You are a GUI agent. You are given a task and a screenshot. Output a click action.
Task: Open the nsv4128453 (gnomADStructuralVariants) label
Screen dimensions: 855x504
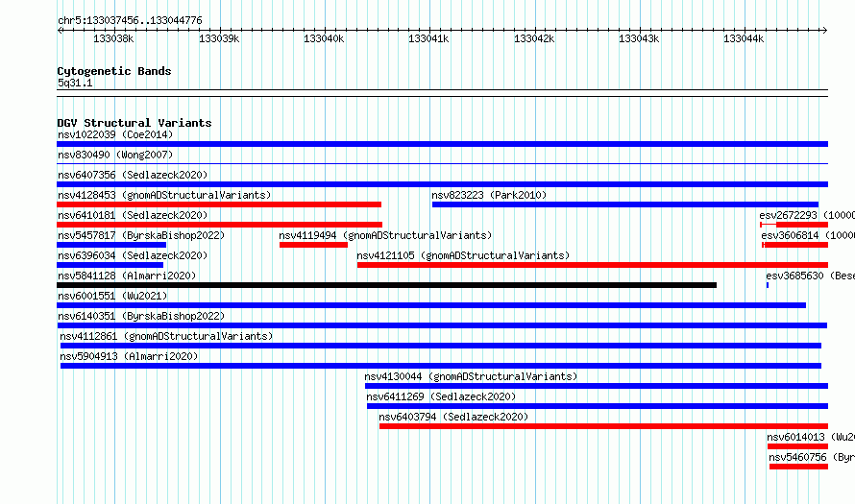164,195
